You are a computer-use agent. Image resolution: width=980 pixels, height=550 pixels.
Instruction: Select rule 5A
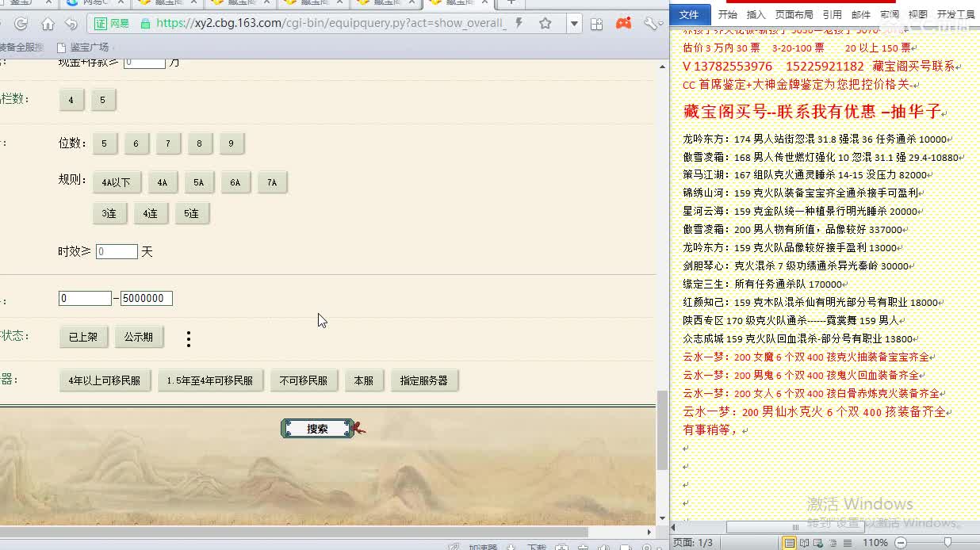click(x=199, y=182)
